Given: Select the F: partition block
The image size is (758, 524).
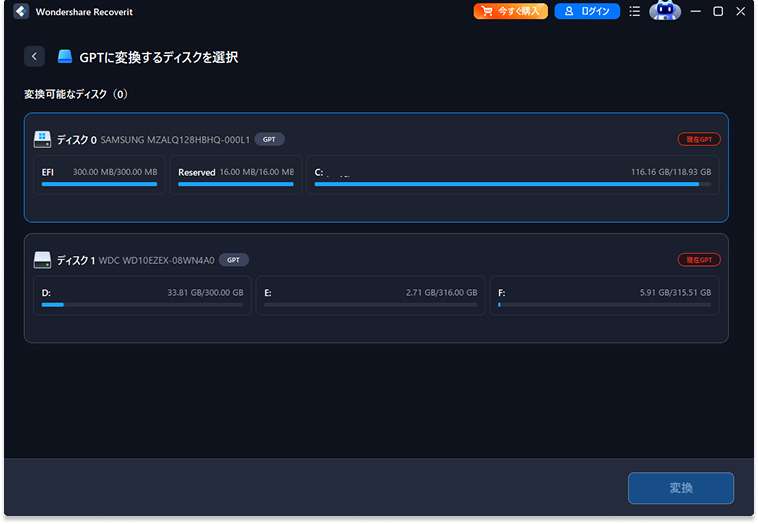Looking at the screenshot, I should [x=604, y=296].
